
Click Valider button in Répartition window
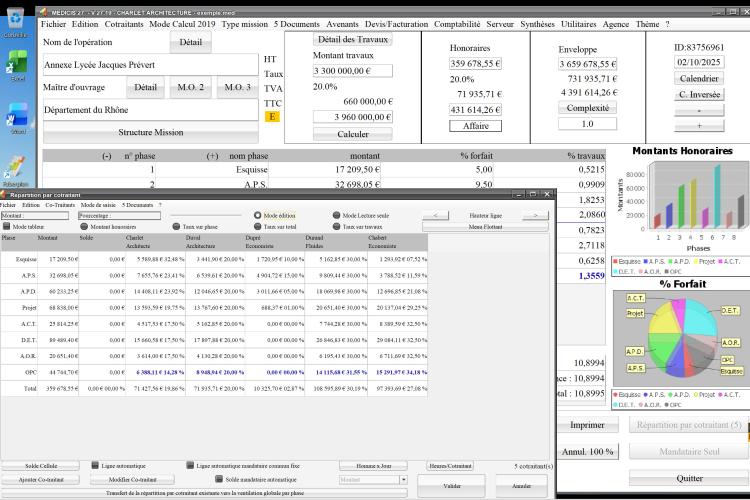[x=452, y=486]
